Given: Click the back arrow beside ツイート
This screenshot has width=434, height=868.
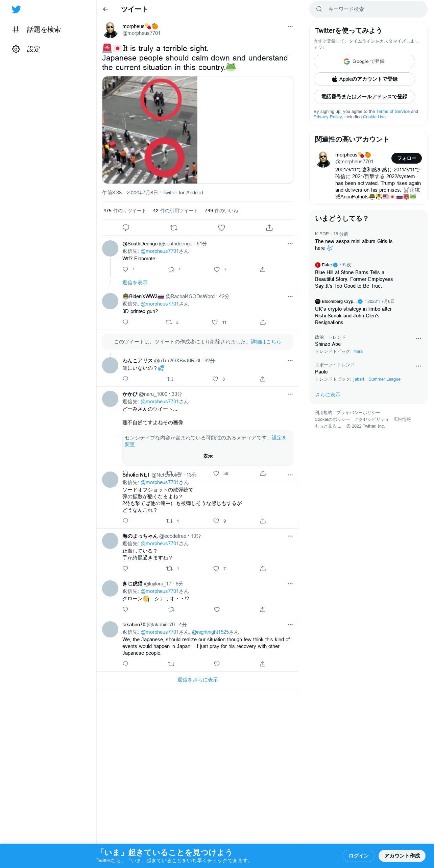Looking at the screenshot, I should click(105, 9).
